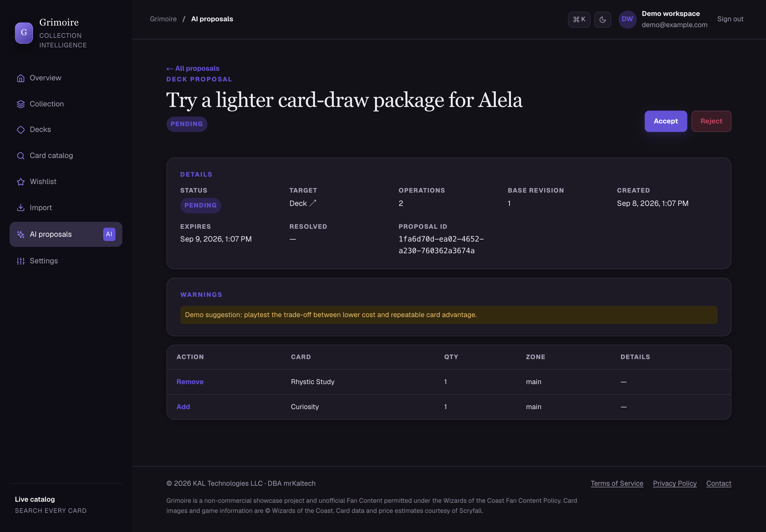Click Grimoire breadcrumb link
Image resolution: width=766 pixels, height=532 pixels.
point(163,19)
